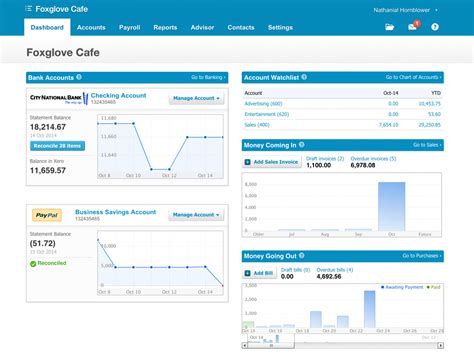This screenshot has height=362, width=474.
Task: Click the chart scrollbar right arrow
Action: pyautogui.click(x=440, y=346)
